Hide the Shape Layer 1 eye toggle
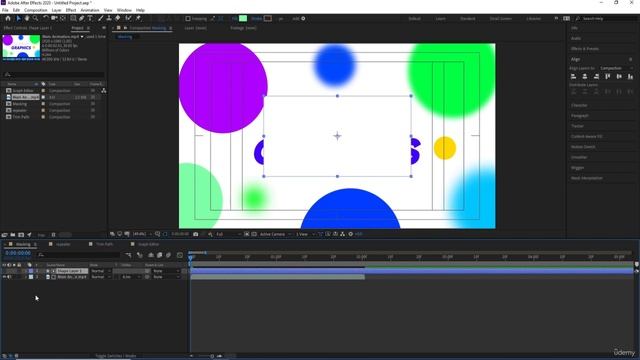 point(4,271)
